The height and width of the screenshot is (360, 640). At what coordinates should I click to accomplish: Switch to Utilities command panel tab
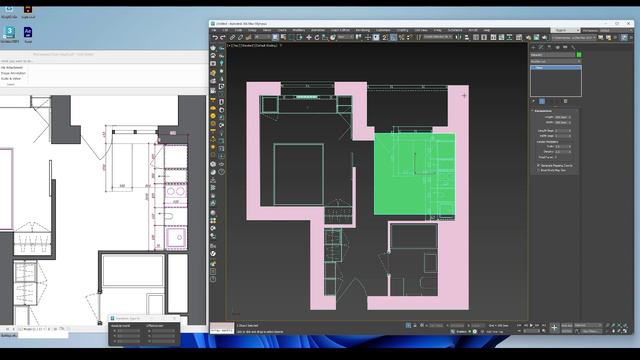click(573, 47)
